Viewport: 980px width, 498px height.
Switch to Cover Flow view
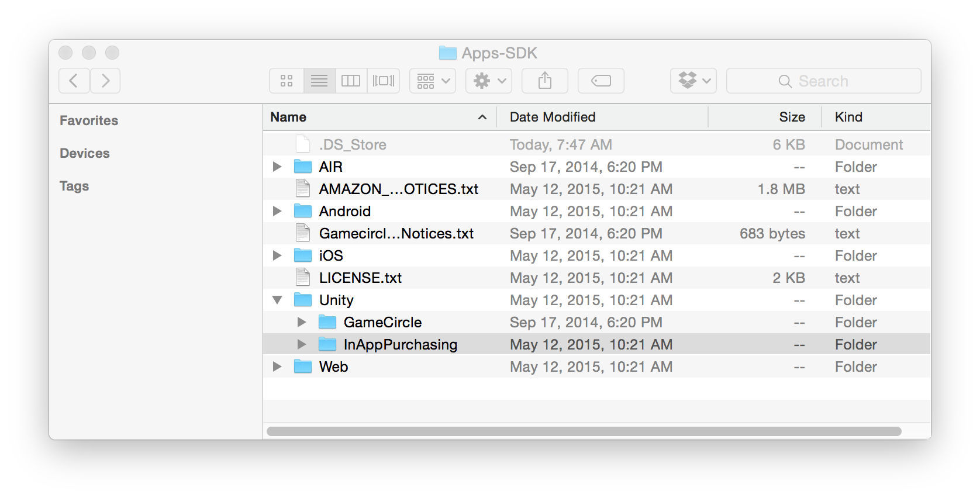tap(384, 81)
